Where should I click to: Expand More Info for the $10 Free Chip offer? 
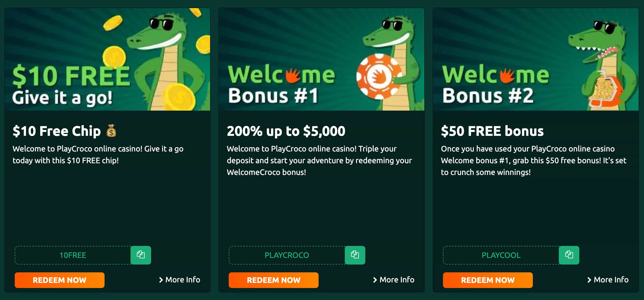pos(179,280)
